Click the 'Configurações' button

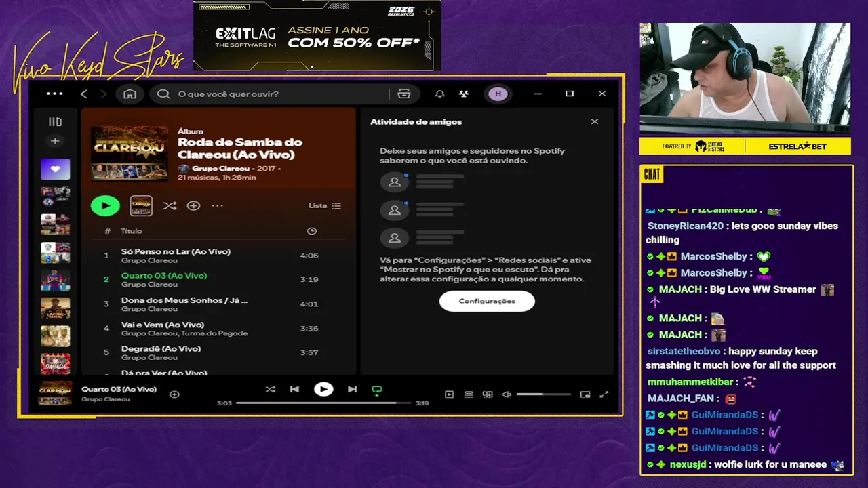pos(487,301)
